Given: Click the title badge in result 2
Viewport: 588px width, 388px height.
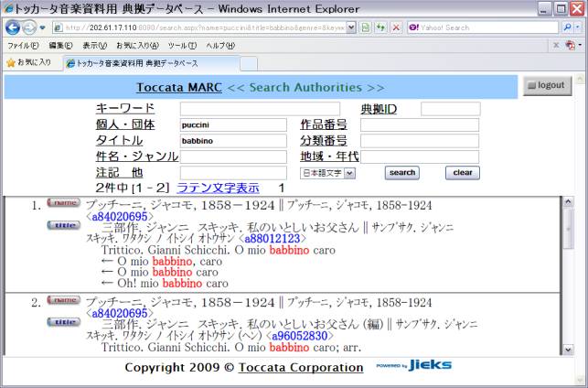Looking at the screenshot, I should click(x=64, y=322).
